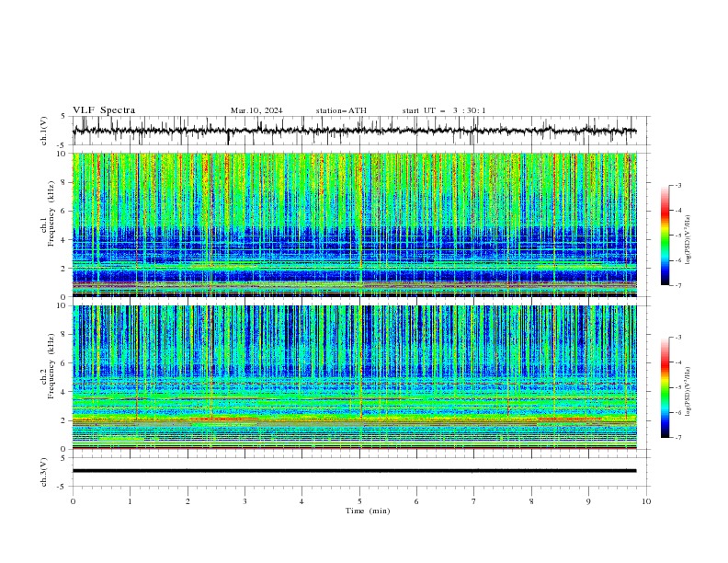728x563 pixels.
Task: Click the ch.2 "Frequency (kHz)" axis label
Action: coord(51,365)
